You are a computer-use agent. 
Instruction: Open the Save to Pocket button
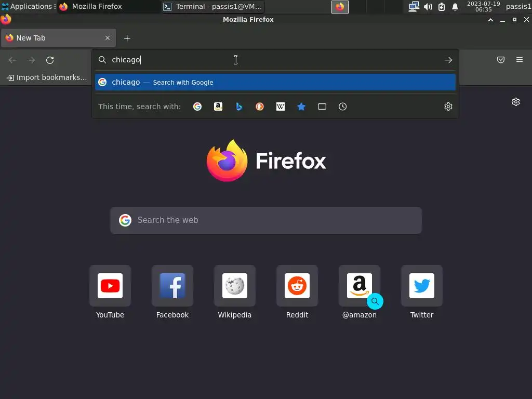click(x=501, y=60)
